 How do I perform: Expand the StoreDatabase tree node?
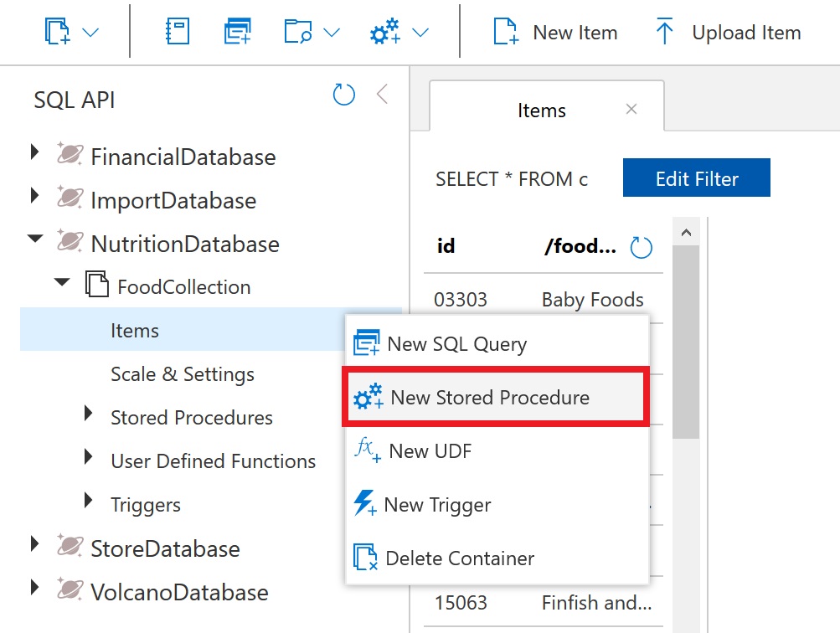pos(33,543)
